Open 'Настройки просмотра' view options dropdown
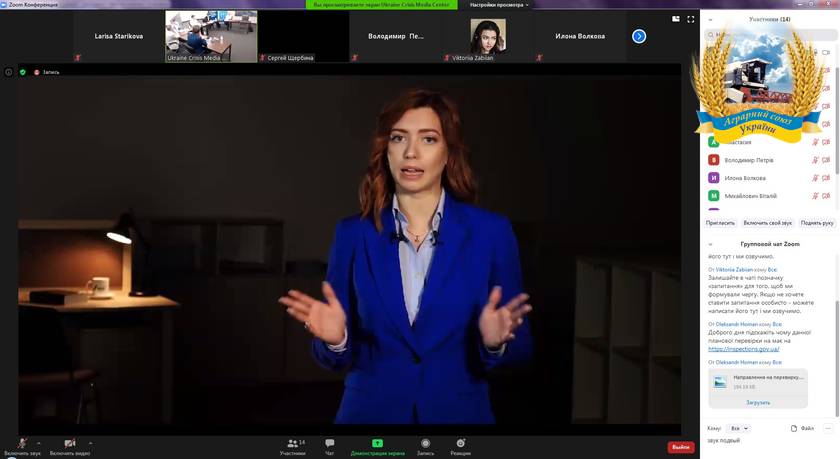This screenshot has height=459, width=840. tap(499, 5)
